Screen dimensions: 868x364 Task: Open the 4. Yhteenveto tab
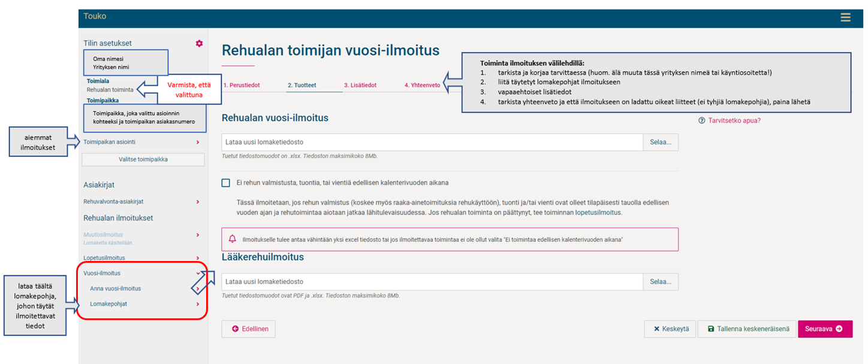(x=422, y=86)
